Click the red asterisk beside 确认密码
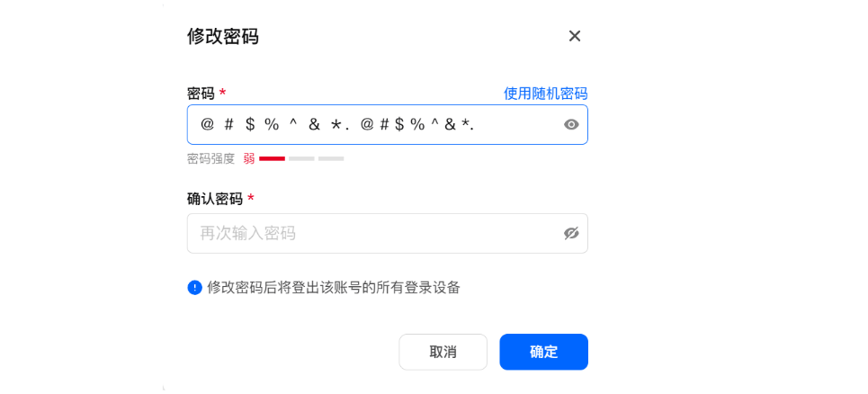The width and height of the screenshot is (868, 394). (x=251, y=198)
